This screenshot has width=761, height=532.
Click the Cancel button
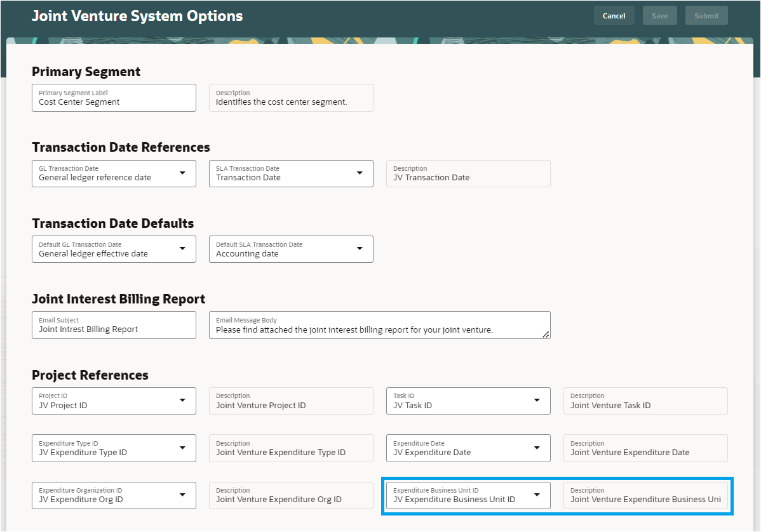click(614, 16)
